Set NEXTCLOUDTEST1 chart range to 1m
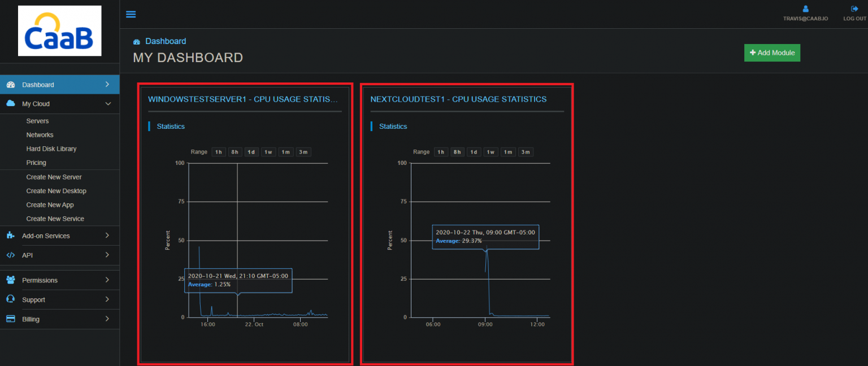The height and width of the screenshot is (366, 868). (508, 152)
